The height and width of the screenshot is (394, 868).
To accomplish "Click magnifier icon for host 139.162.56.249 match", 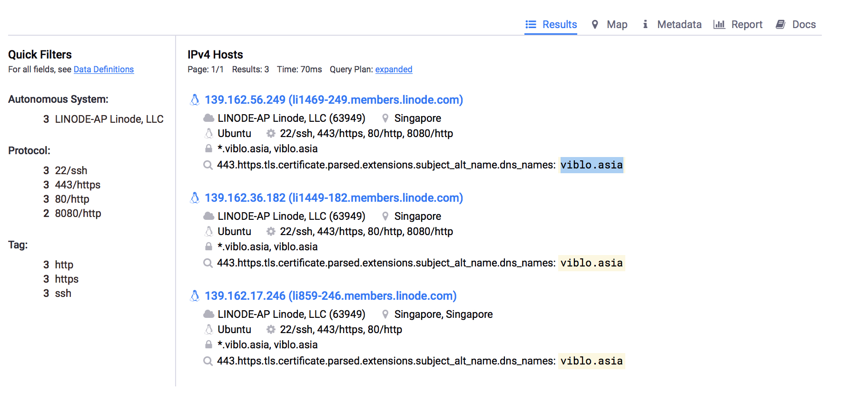I will (208, 165).
